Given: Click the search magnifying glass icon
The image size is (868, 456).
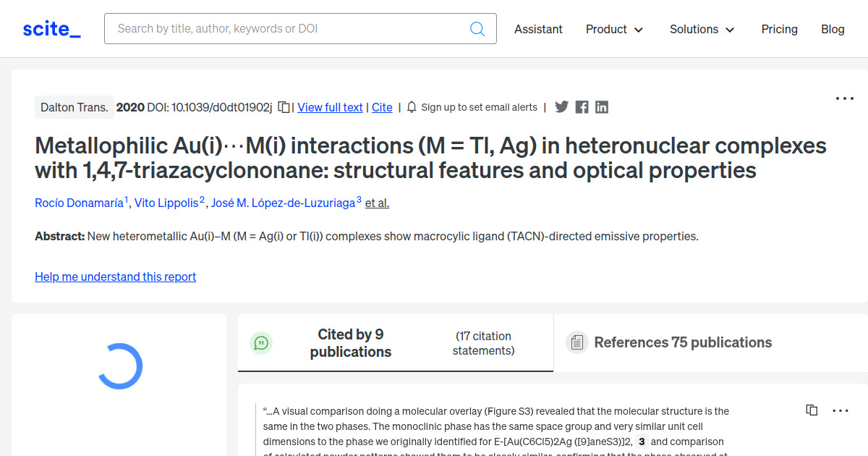Looking at the screenshot, I should tap(477, 28).
